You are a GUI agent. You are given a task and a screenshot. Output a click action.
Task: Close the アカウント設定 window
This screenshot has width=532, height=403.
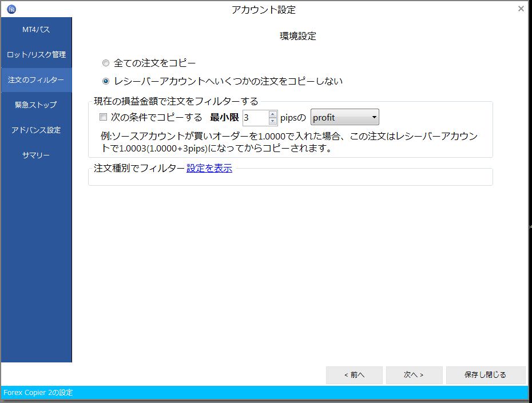pyautogui.click(x=521, y=9)
